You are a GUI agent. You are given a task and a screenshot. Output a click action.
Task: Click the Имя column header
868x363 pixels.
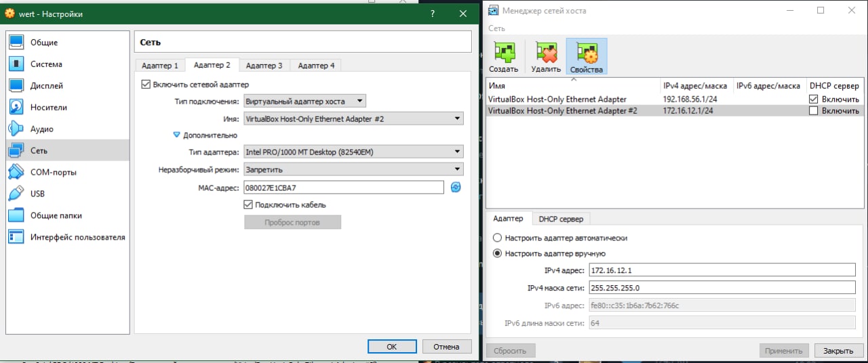click(573, 86)
